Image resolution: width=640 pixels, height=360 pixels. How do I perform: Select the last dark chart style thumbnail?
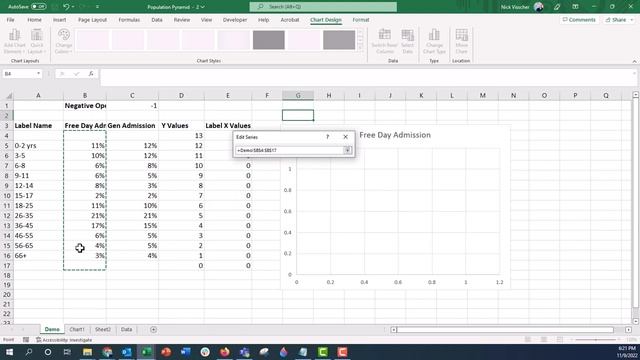pos(339,40)
